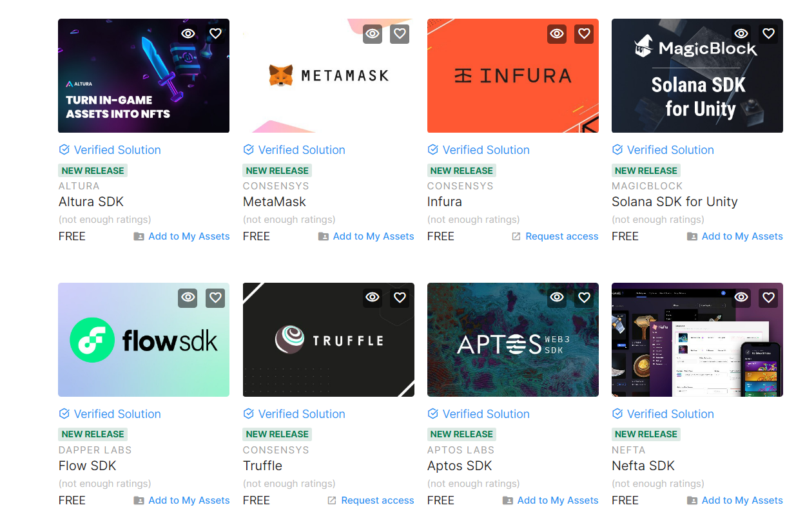Click the eye quick-look icon on Nefta SDK
This screenshot has width=796, height=532.
pyautogui.click(x=741, y=298)
